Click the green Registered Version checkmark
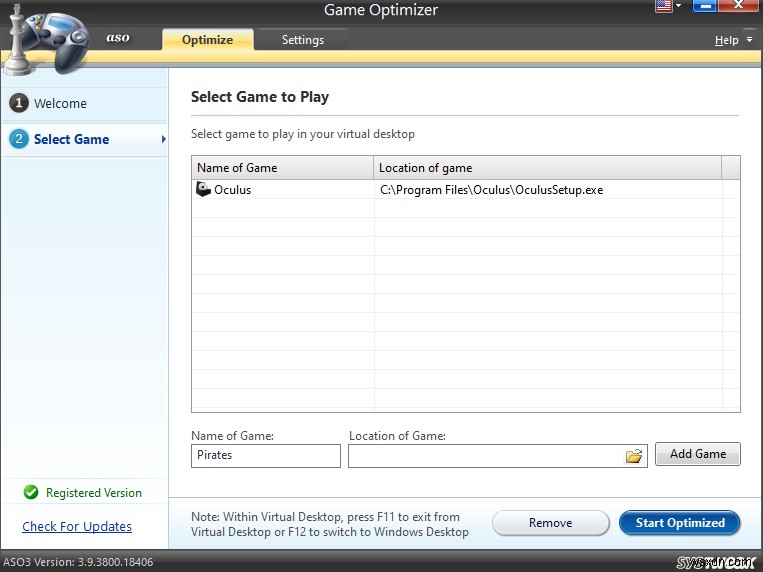The width and height of the screenshot is (763, 572). click(x=31, y=492)
